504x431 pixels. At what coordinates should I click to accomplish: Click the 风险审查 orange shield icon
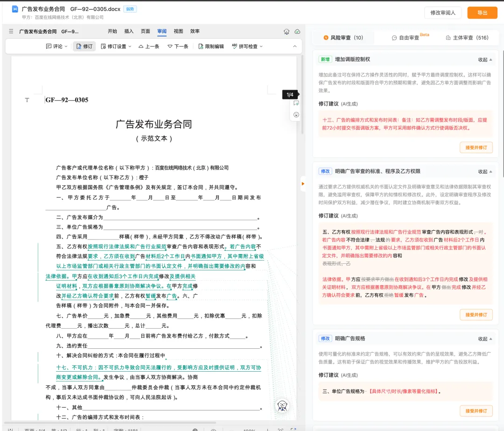pyautogui.click(x=326, y=38)
